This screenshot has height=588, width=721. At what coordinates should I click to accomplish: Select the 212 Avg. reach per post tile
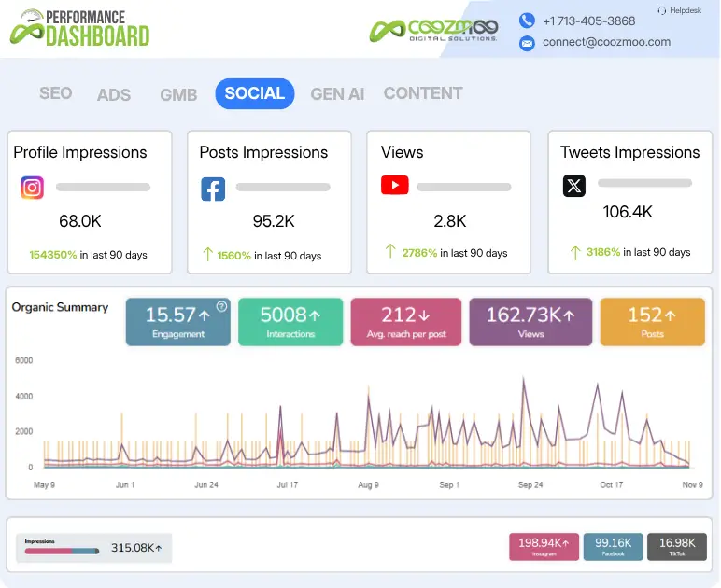tap(406, 322)
